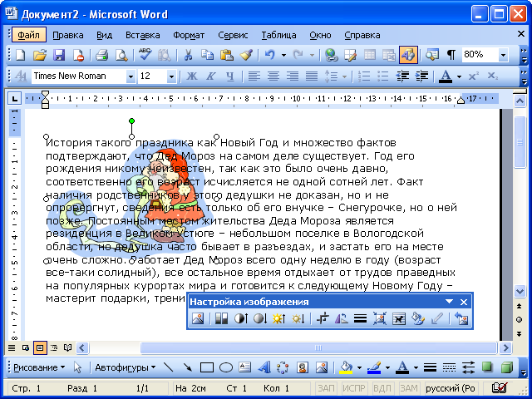This screenshot has width=532, height=399.
Task: Print the document using the printer icon
Action: (x=101, y=55)
